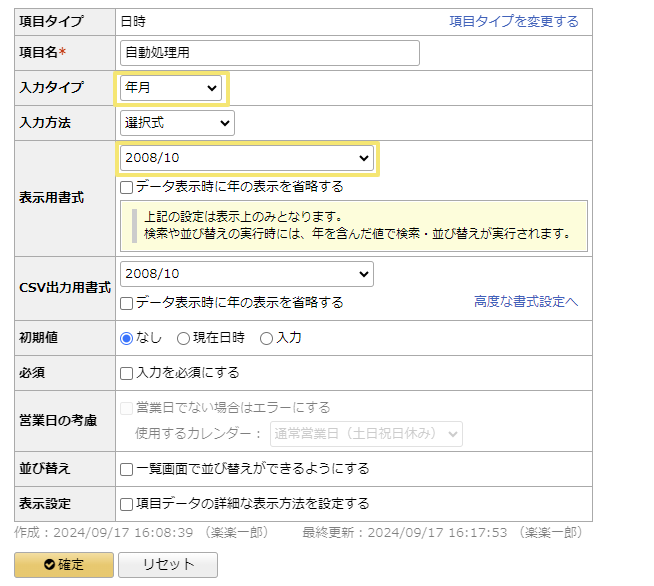
Task: Select the 入力 radio option for 初期値
Action: [266, 338]
